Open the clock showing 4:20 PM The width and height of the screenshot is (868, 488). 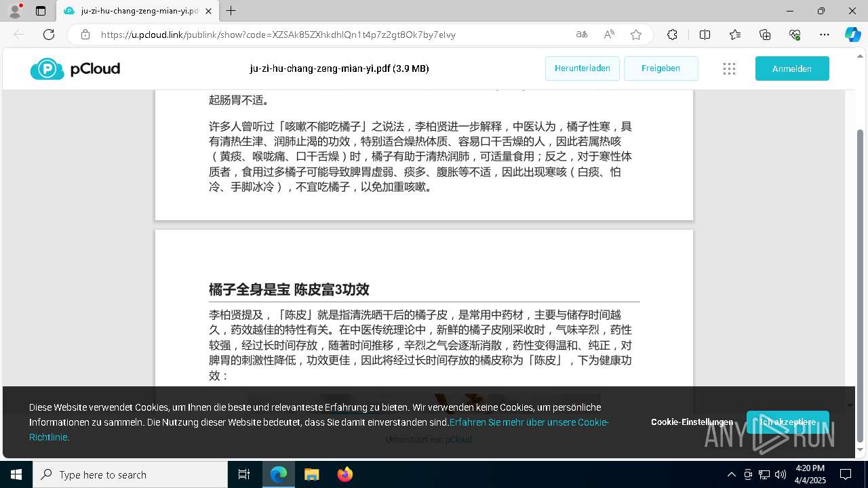(x=810, y=474)
